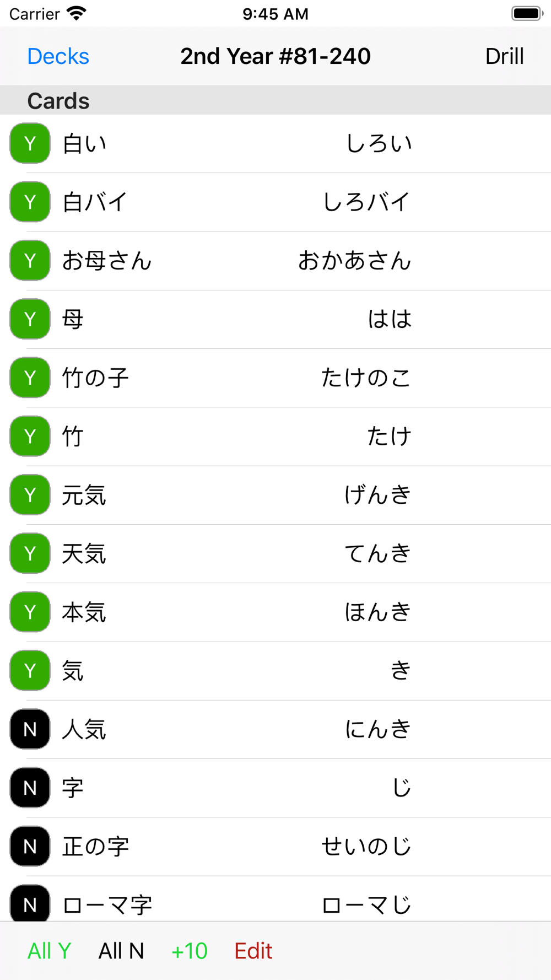The width and height of the screenshot is (551, 980).
Task: Mark all cards with All Y
Action: [x=50, y=951]
